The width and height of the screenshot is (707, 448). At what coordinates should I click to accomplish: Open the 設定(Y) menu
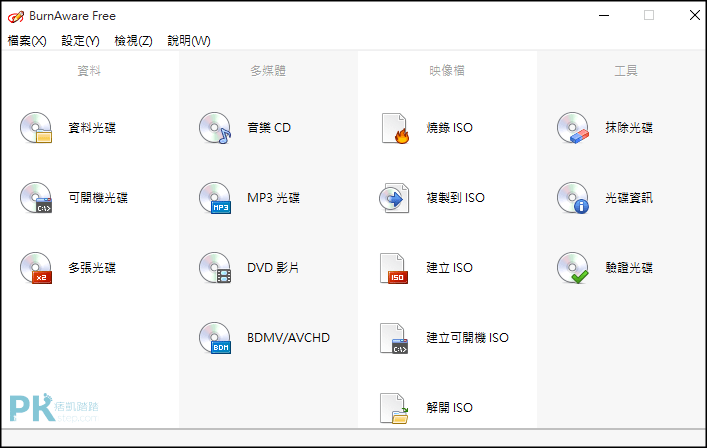80,41
